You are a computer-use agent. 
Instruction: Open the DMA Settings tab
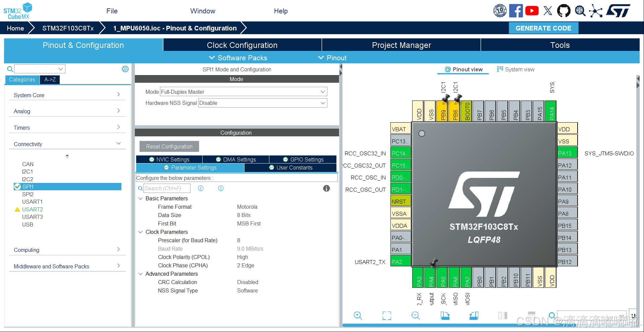(236, 159)
